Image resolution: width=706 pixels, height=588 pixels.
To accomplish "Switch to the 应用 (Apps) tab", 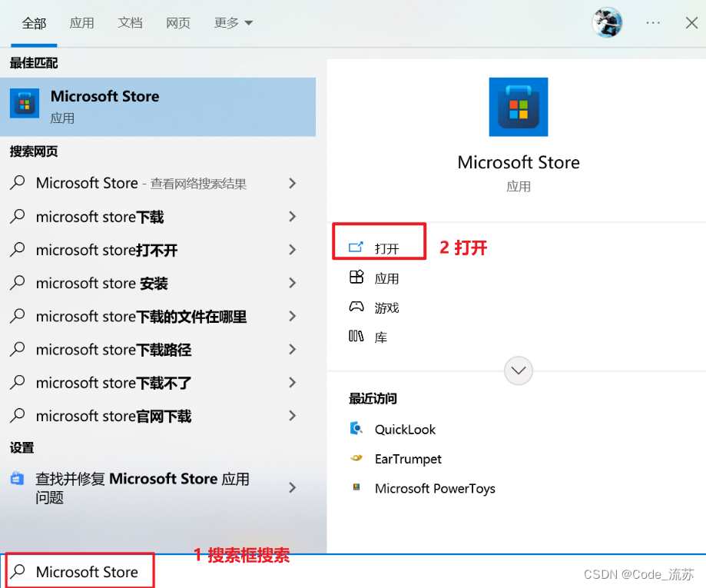I will pos(81,22).
